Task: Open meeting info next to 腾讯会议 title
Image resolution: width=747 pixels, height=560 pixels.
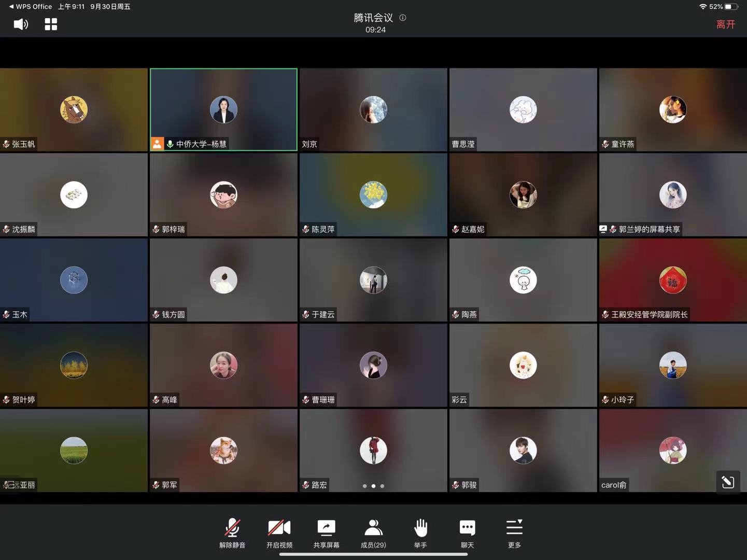Action: tap(403, 18)
